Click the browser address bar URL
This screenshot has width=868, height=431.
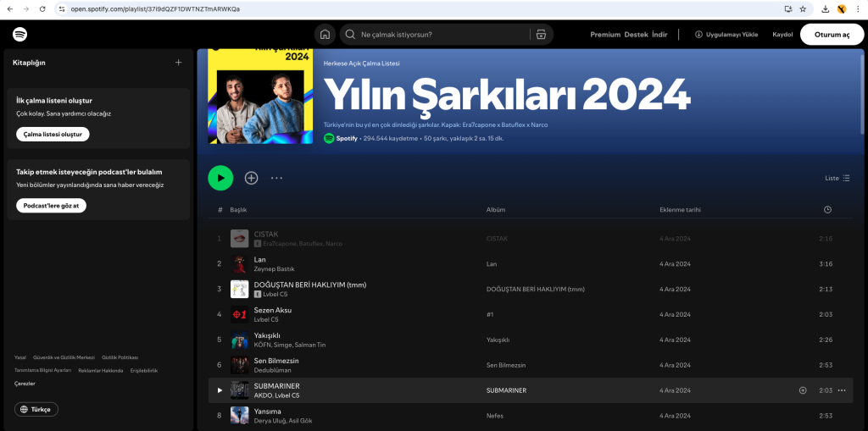pyautogui.click(x=156, y=8)
